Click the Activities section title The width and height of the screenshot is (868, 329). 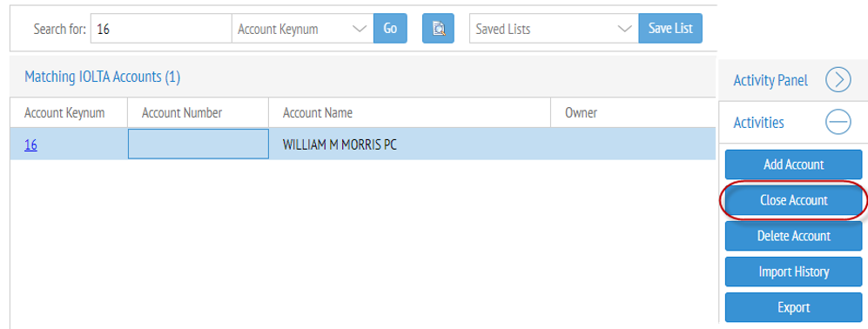point(758,122)
